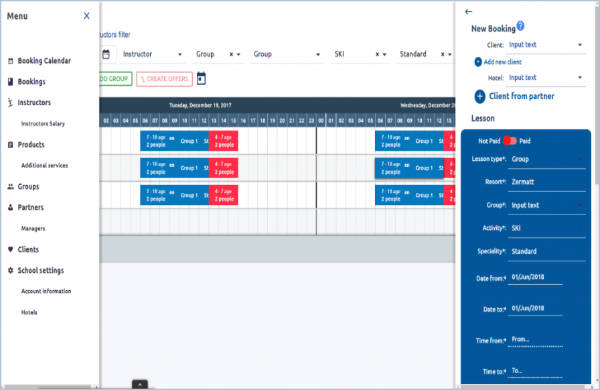Go to Groups menu item
This screenshot has width=600, height=390.
tap(28, 186)
